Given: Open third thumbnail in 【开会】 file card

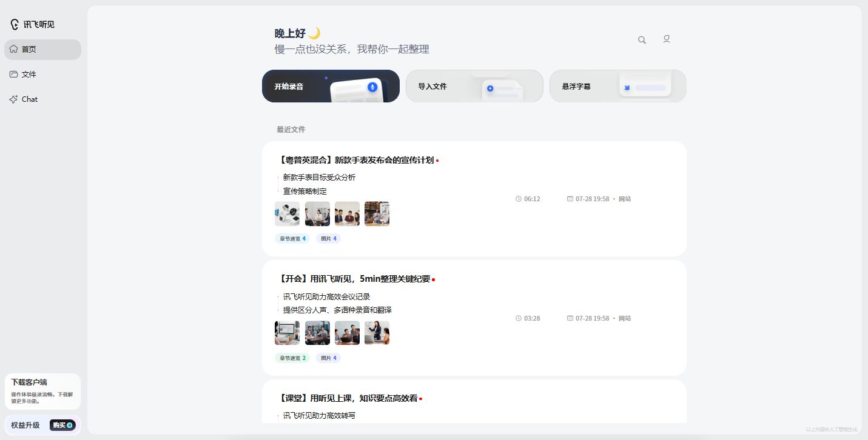Looking at the screenshot, I should (347, 333).
